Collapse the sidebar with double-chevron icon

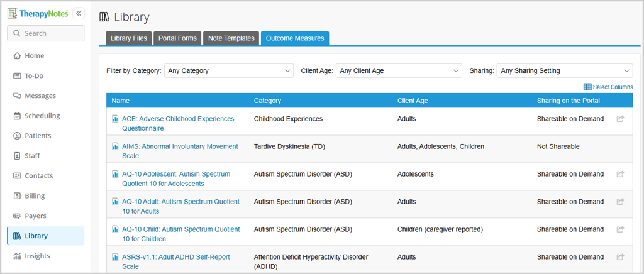pyautogui.click(x=79, y=13)
